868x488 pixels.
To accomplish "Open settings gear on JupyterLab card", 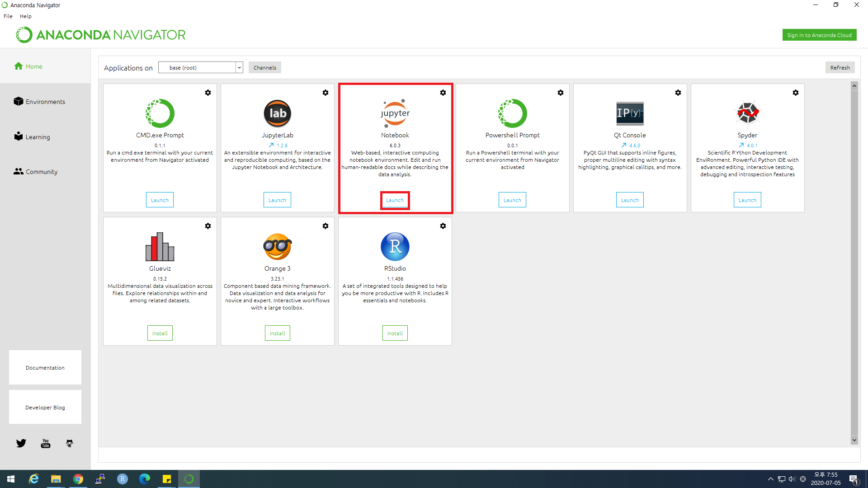I will [325, 93].
